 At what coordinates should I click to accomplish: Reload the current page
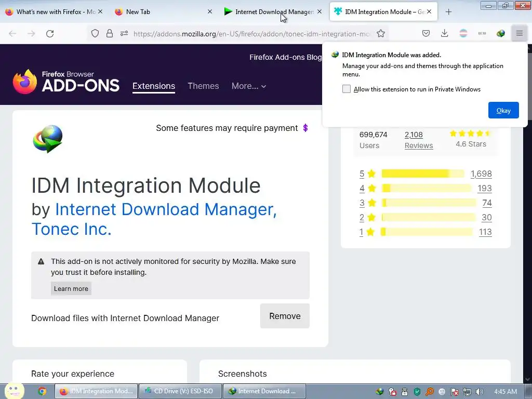click(x=50, y=34)
